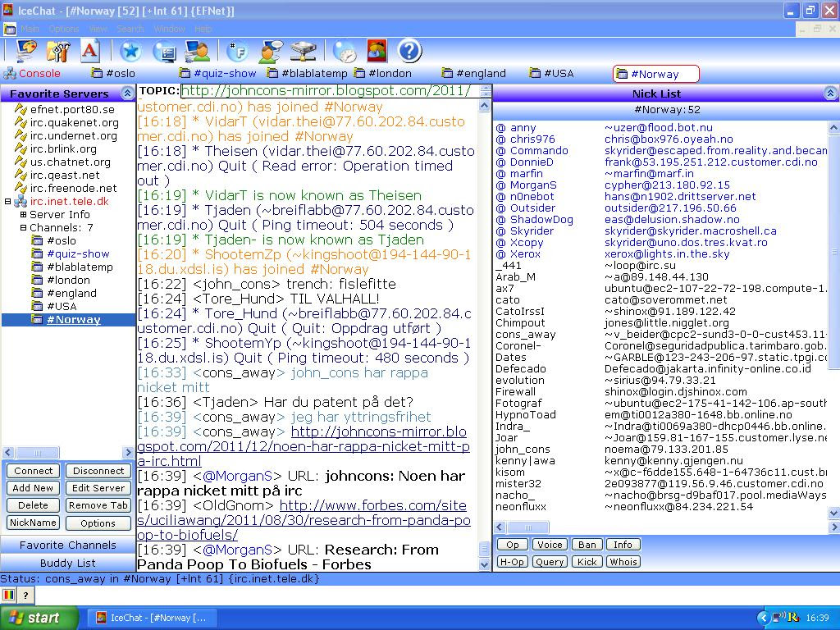Click the Ban button
Screen dimensions: 840x630
pyautogui.click(x=587, y=545)
